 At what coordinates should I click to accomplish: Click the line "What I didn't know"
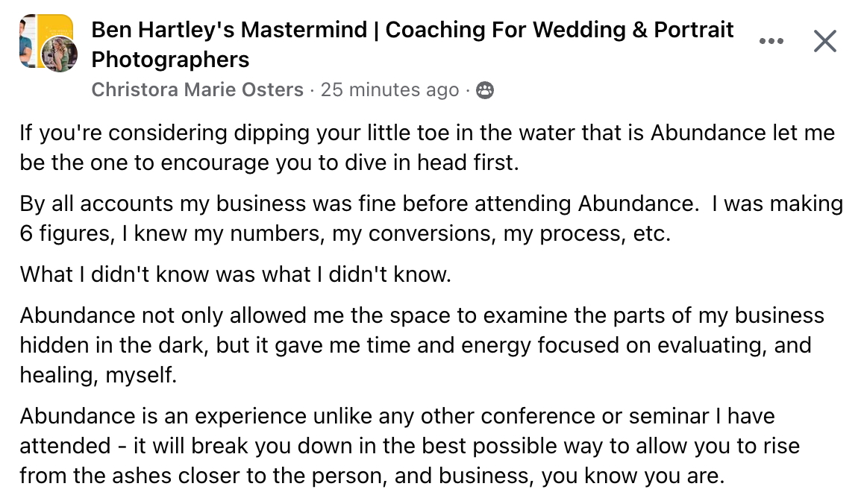click(x=236, y=274)
